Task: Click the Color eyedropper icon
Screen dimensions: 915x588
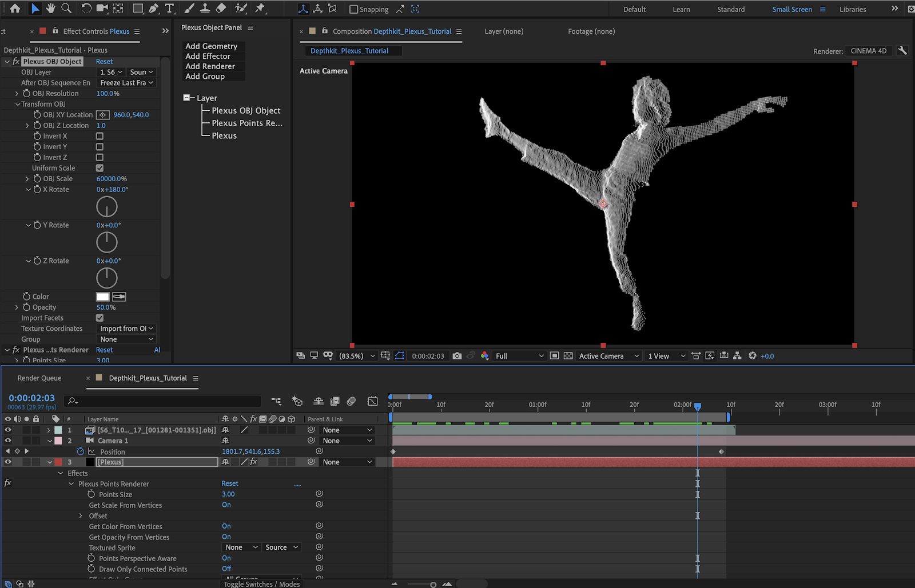Action: (x=119, y=297)
